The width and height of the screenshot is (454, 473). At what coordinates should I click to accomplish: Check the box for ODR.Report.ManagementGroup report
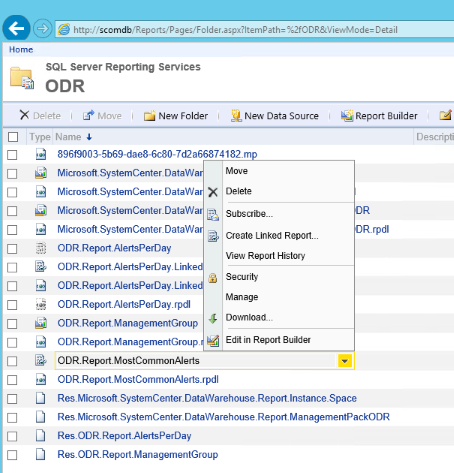coord(12,324)
